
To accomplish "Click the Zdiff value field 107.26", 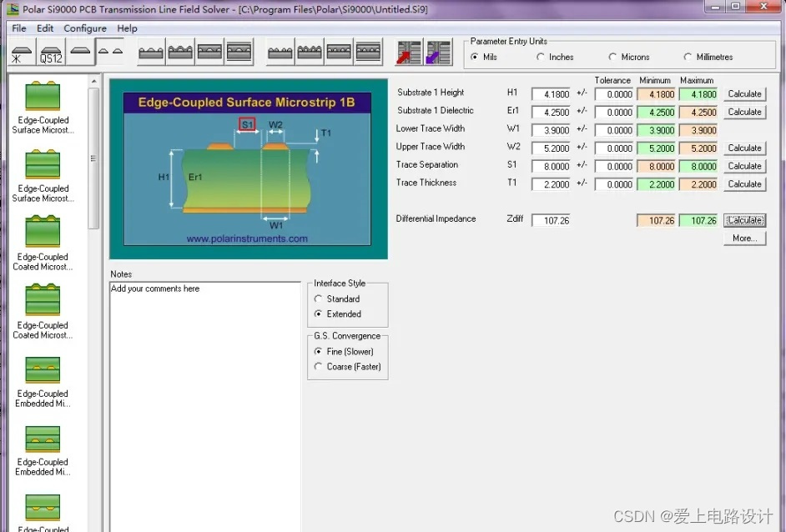I will [x=551, y=220].
